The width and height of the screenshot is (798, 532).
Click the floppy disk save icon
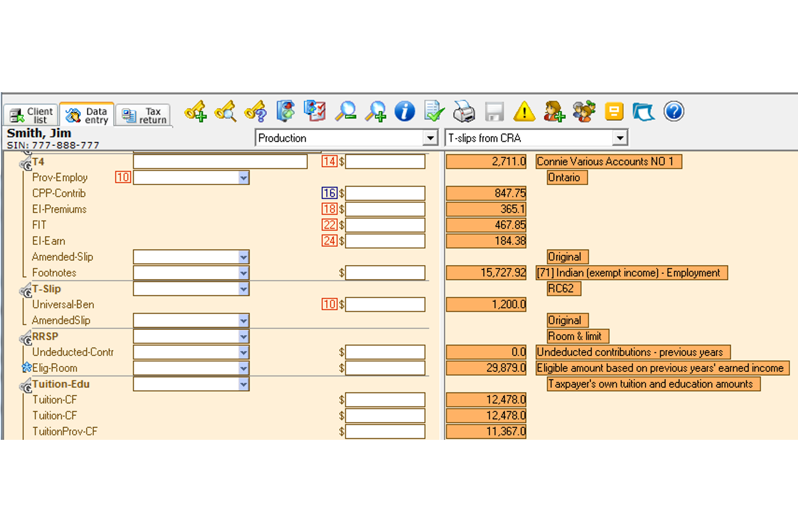494,112
